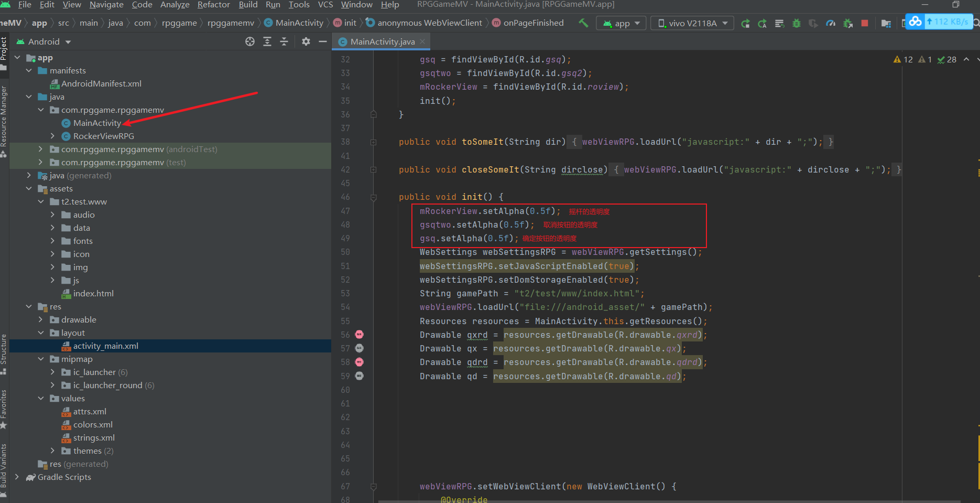Toggle breakpoint marker on line 56
The width and height of the screenshot is (980, 503).
(360, 335)
